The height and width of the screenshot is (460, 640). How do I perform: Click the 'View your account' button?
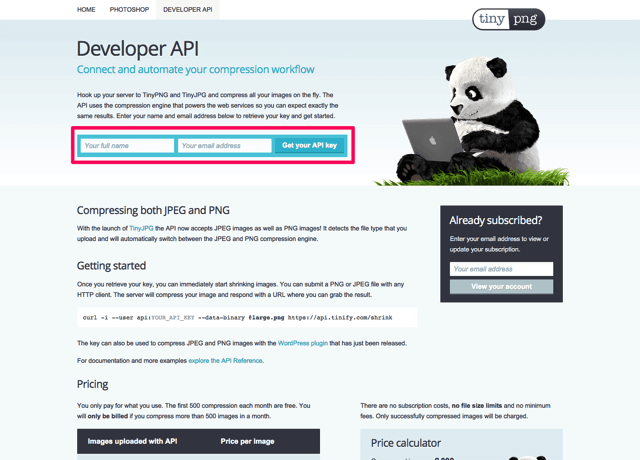coord(501,287)
